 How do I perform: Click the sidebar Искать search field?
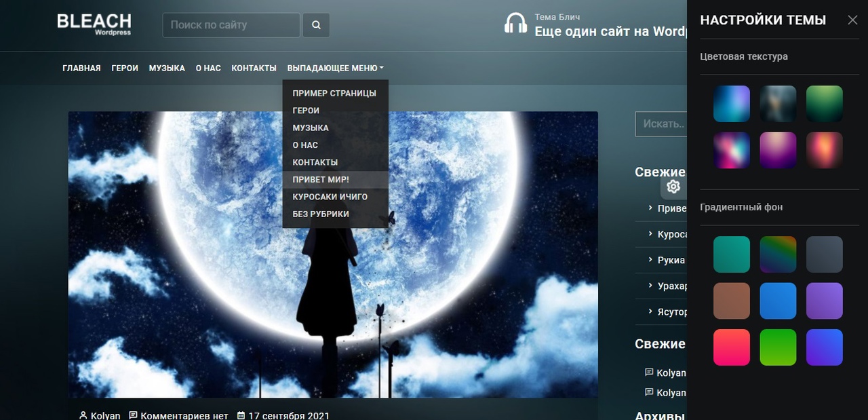[661, 124]
